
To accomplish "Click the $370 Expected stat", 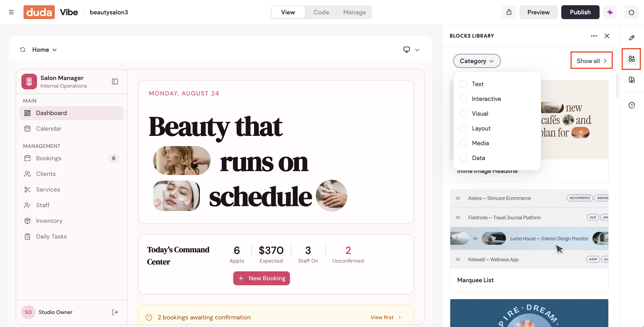I will point(271,254).
